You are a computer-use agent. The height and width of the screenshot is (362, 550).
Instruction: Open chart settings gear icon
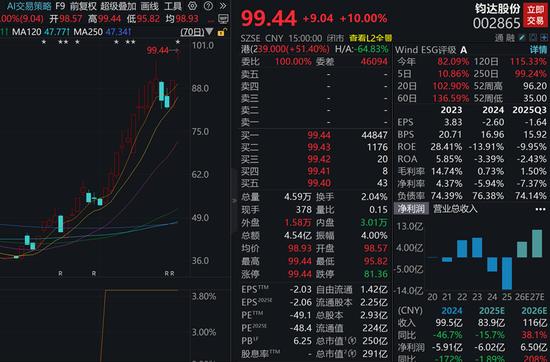pyautogui.click(x=192, y=6)
